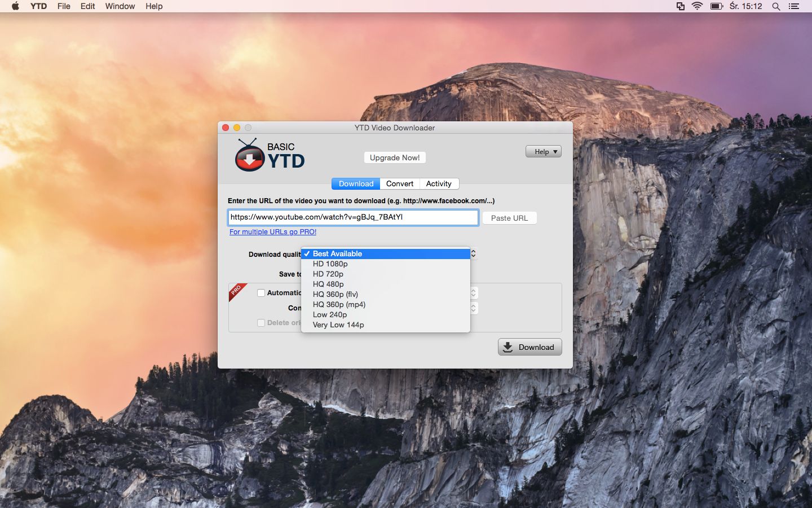The height and width of the screenshot is (508, 812).
Task: Select Very Low 144p quality
Action: pos(386,325)
